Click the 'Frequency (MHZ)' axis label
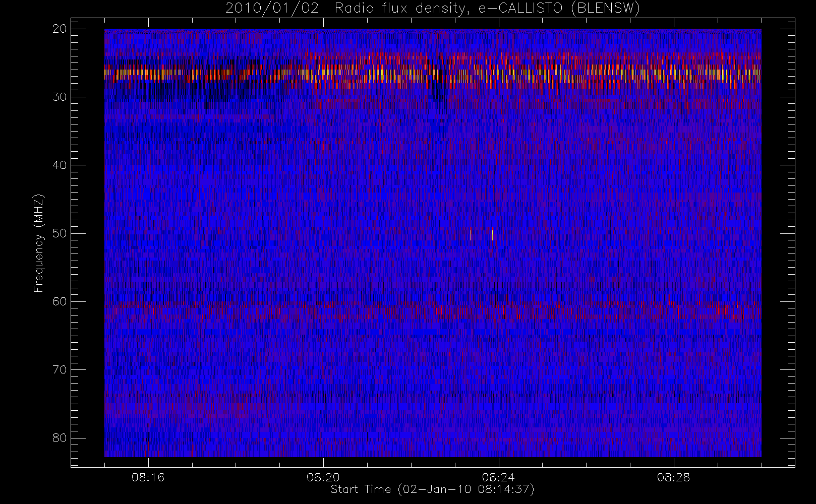 (38, 243)
